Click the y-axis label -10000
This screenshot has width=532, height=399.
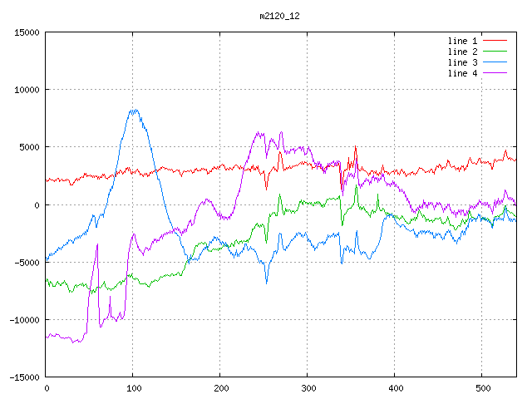click(24, 320)
